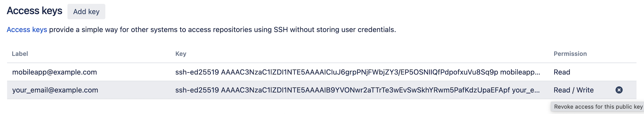Revoke the your_email@example.com key via X icon

619,90
